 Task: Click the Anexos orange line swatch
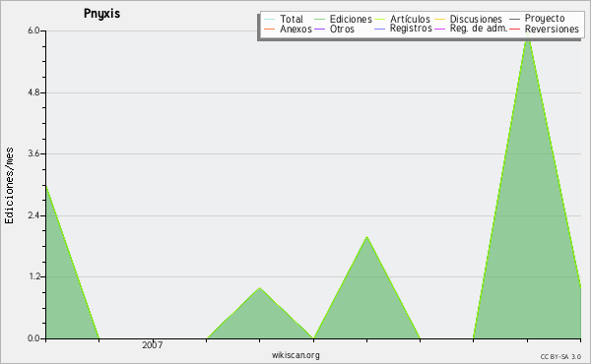pos(270,30)
